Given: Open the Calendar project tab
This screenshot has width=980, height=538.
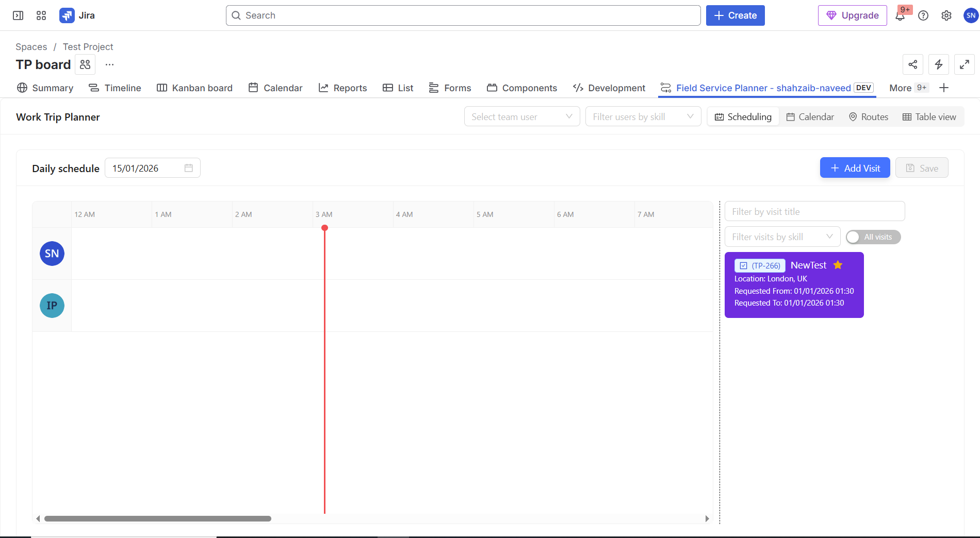Looking at the screenshot, I should (275, 88).
